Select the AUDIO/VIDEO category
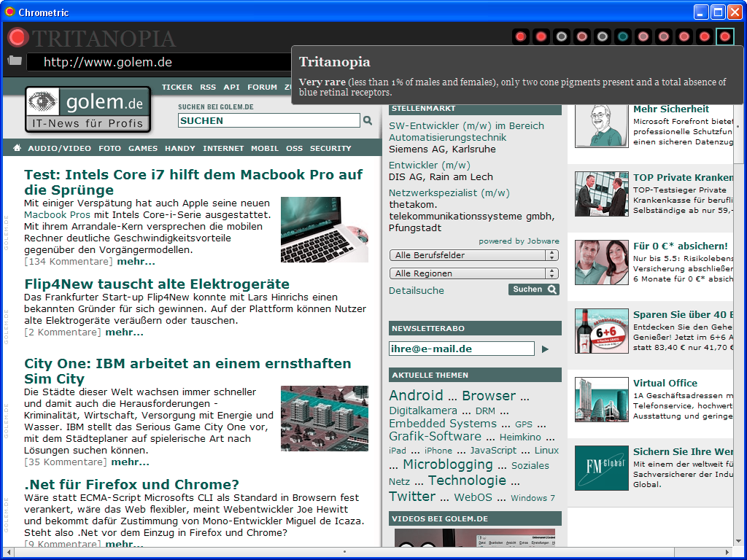 [60, 148]
